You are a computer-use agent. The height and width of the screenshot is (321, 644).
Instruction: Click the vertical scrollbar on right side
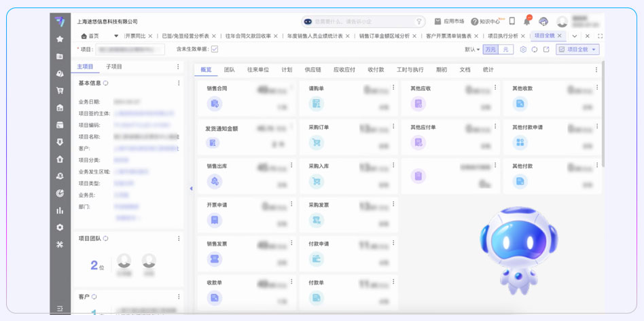603,114
